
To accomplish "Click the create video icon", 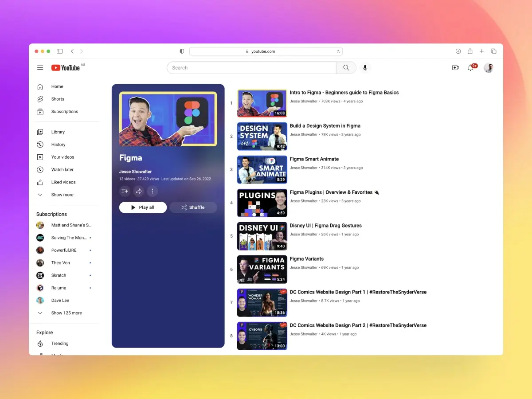I will click(455, 68).
